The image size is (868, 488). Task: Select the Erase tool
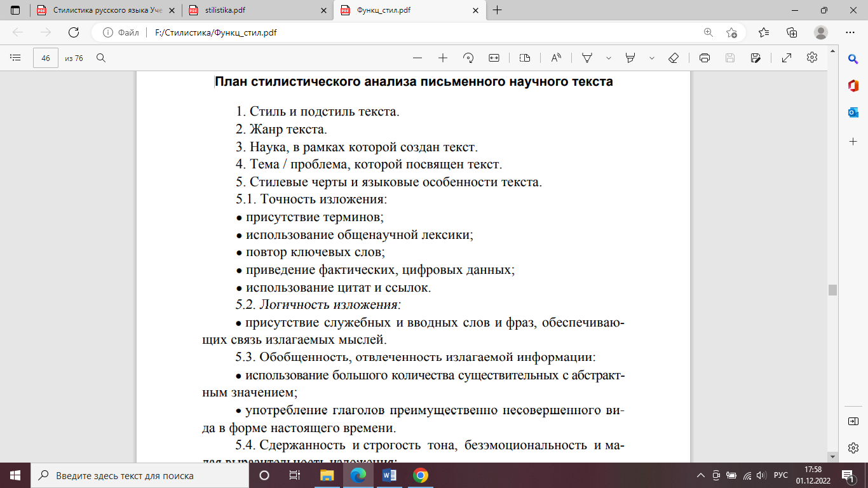coord(674,58)
